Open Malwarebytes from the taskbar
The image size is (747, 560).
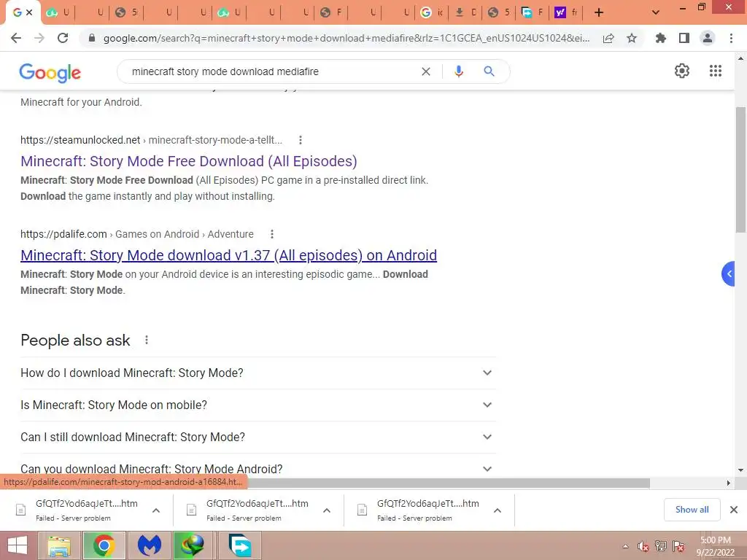[149, 545]
